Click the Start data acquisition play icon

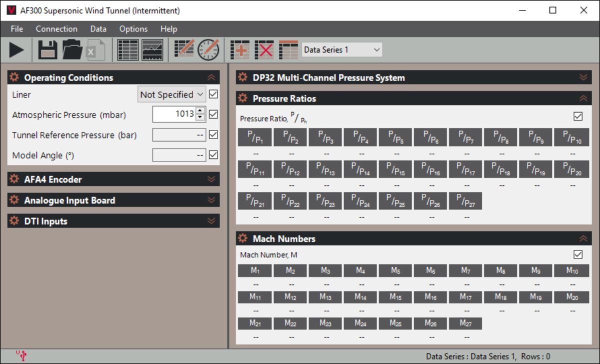click(16, 50)
